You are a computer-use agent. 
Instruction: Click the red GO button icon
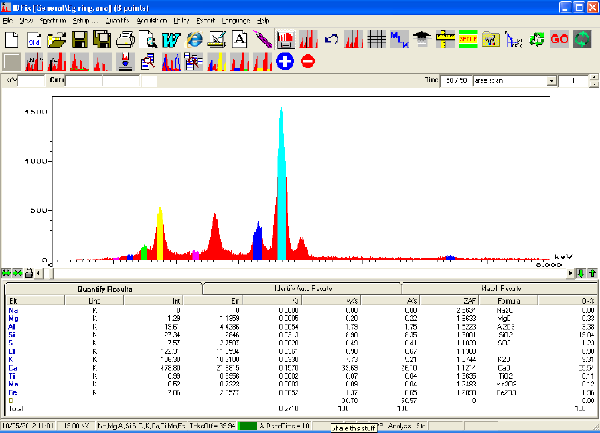click(x=559, y=39)
